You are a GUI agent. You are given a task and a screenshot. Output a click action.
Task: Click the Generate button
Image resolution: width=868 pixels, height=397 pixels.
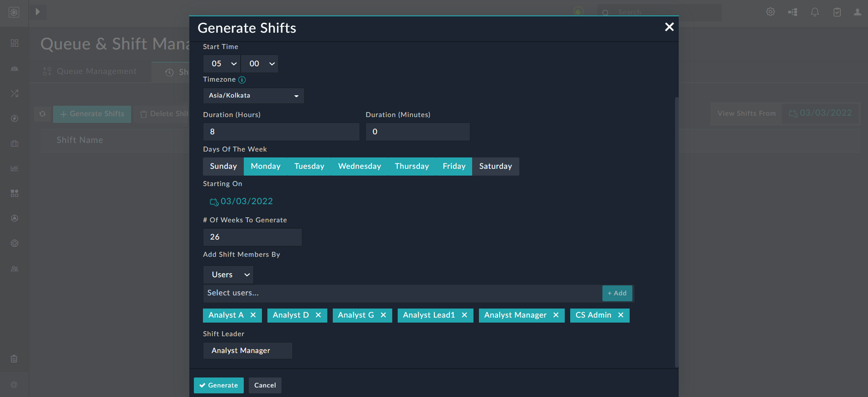[219, 386]
